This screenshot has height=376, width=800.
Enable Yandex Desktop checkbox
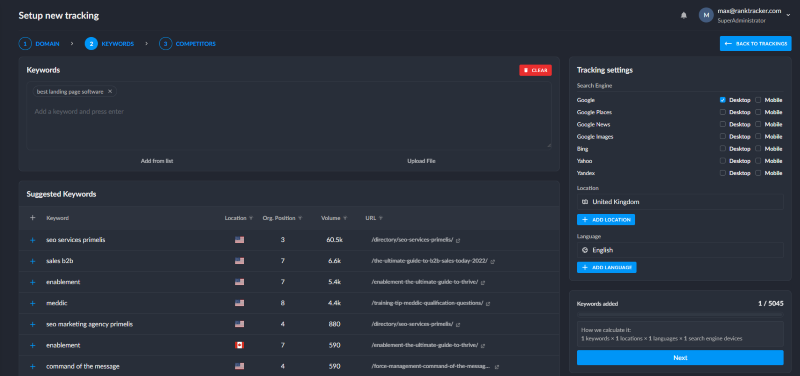pyautogui.click(x=722, y=173)
